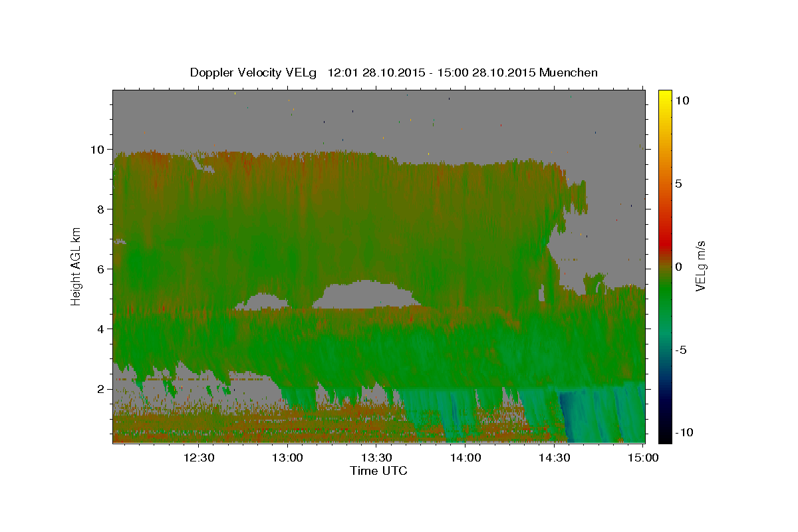Click the 13:00 time tick label
Viewport: 798px width, 532px height.
tap(288, 458)
